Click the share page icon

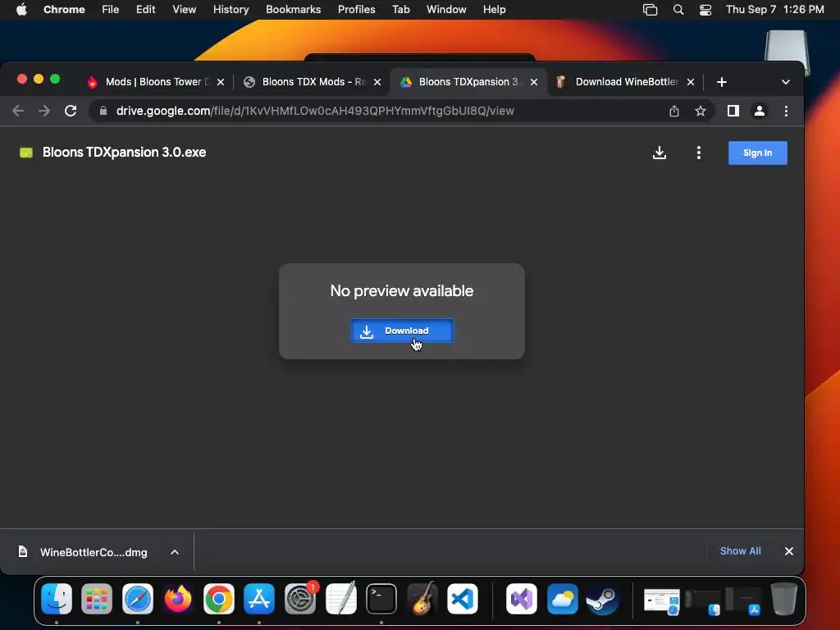tap(674, 111)
